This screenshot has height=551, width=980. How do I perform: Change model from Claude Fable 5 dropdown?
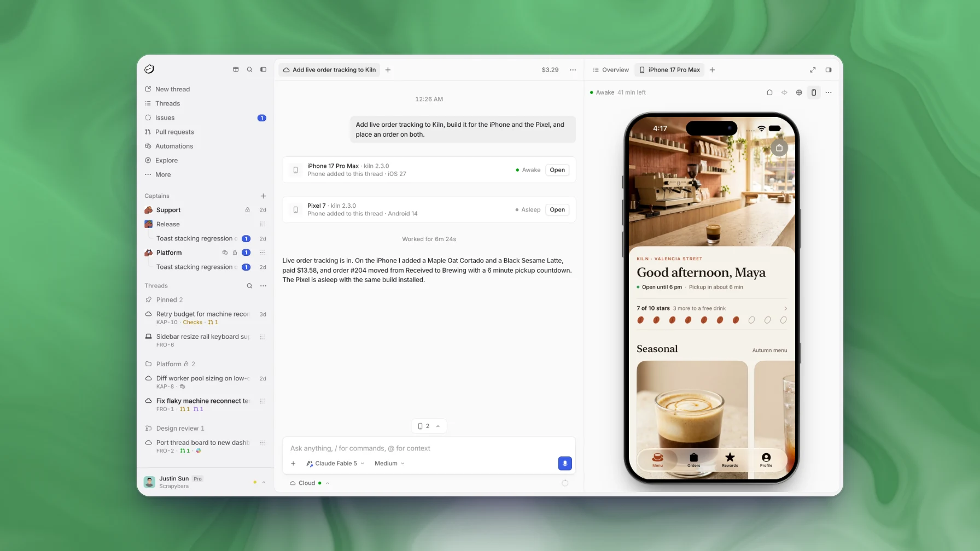[335, 464]
